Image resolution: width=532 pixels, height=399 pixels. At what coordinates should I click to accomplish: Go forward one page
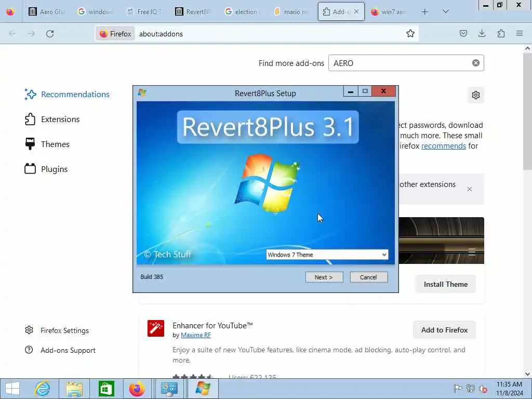point(31,34)
